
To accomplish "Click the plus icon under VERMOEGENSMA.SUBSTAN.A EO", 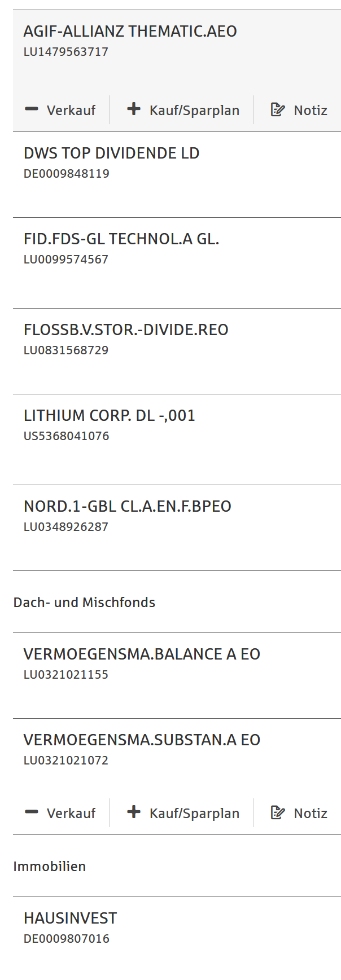I will [134, 812].
